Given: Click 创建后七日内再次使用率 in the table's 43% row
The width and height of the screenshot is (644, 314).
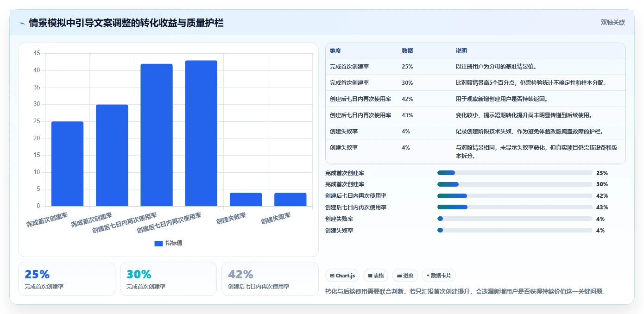Looking at the screenshot, I should pyautogui.click(x=360, y=115).
